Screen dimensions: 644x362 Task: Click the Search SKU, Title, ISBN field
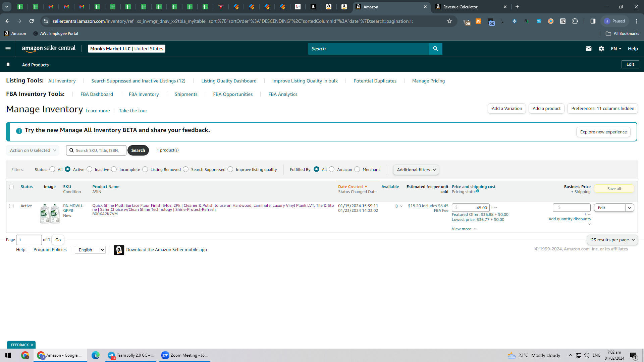click(96, 150)
